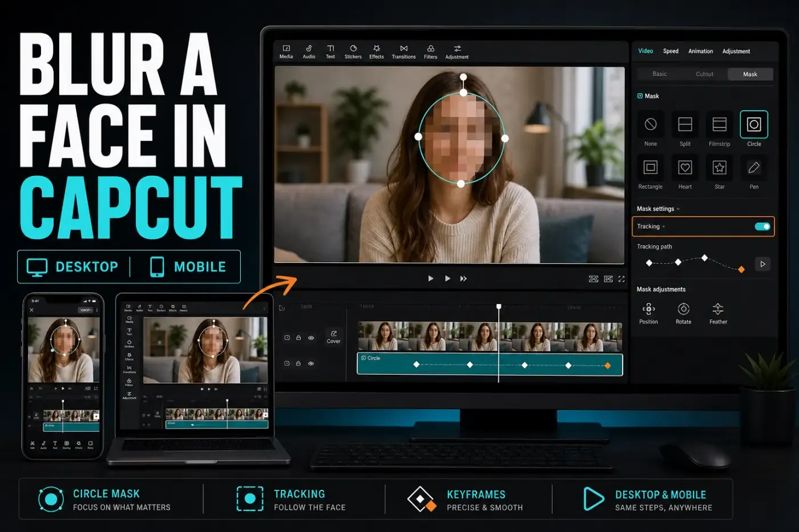Open Effects in the monitor's top toolbar
The image size is (799, 532).
click(x=377, y=51)
